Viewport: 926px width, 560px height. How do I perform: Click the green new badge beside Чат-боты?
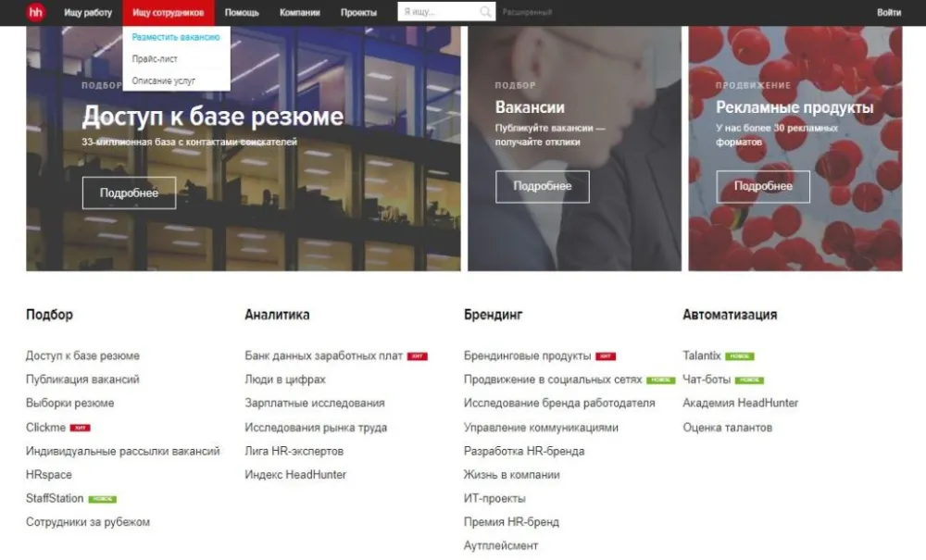pos(749,380)
